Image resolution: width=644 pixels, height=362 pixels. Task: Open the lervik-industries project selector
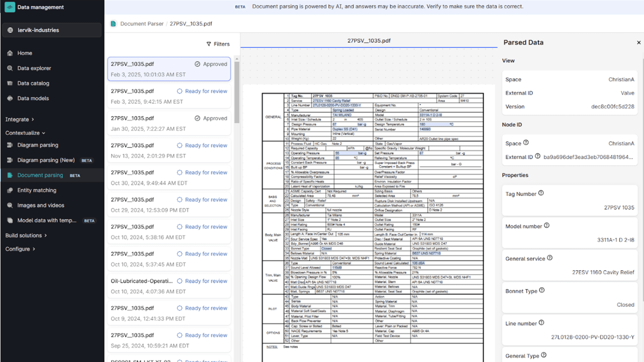(52, 30)
